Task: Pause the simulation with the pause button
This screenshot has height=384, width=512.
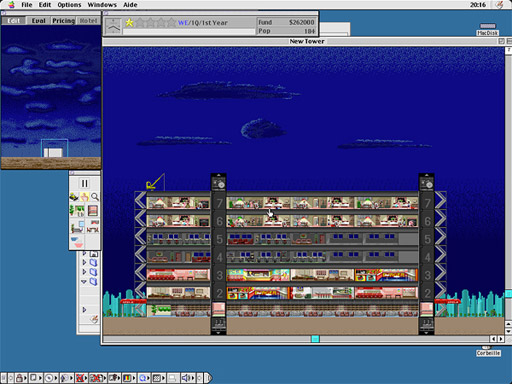Action: point(85,183)
